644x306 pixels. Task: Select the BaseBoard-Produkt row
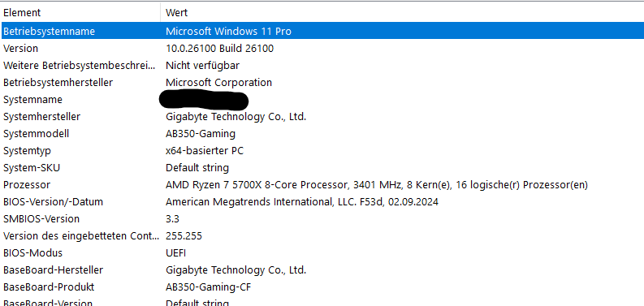pyautogui.click(x=322, y=287)
